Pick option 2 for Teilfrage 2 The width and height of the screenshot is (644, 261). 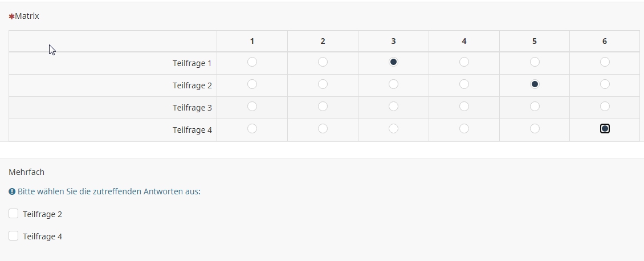point(323,84)
